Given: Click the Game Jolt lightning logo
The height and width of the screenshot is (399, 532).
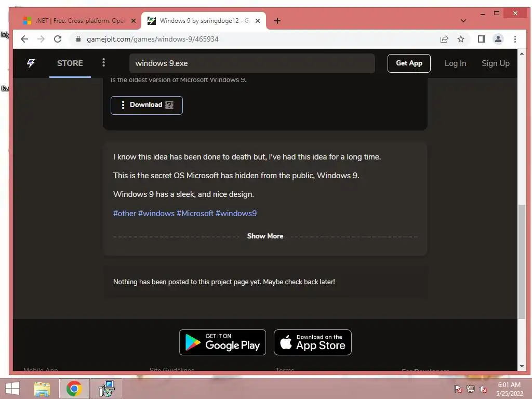Looking at the screenshot, I should (x=31, y=63).
